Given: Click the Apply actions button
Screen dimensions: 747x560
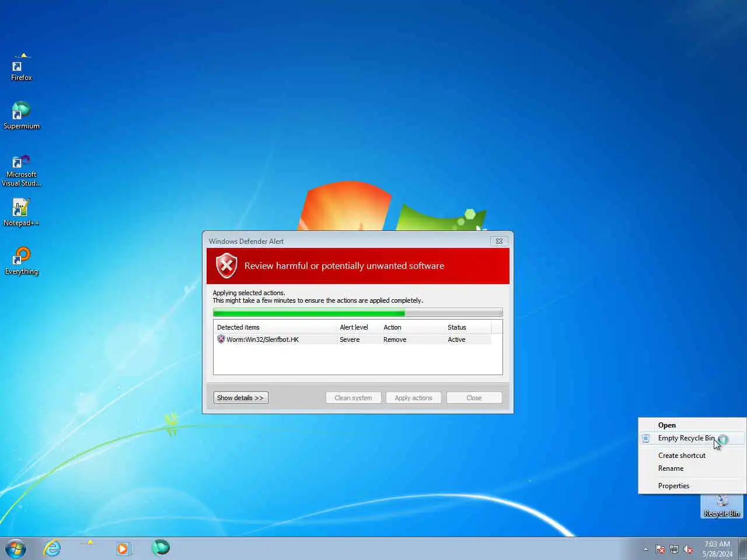Looking at the screenshot, I should (413, 398).
